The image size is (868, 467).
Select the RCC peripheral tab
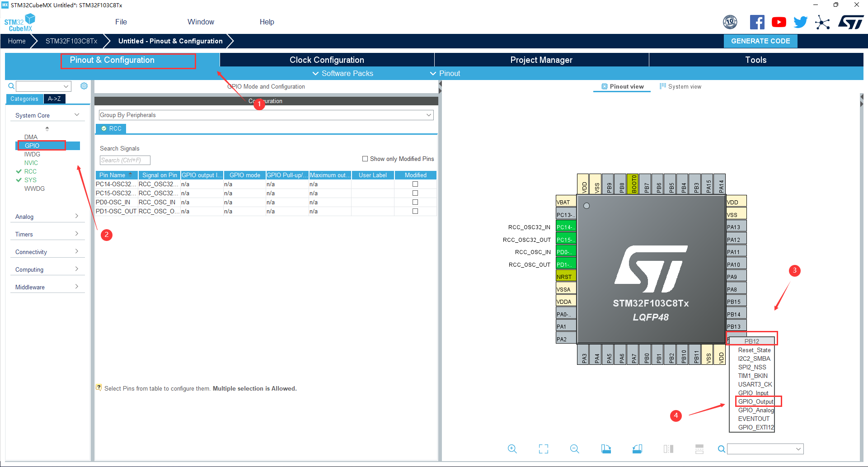tap(111, 128)
